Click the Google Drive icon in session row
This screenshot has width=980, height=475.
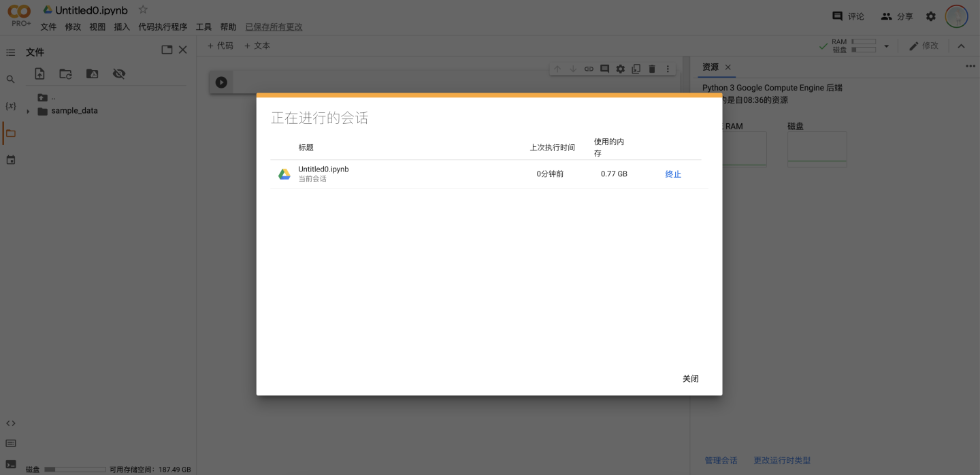pos(284,174)
